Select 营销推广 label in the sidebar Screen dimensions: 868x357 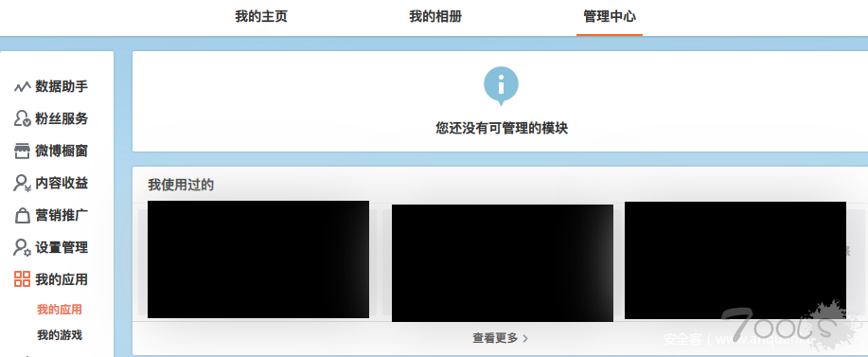(62, 215)
